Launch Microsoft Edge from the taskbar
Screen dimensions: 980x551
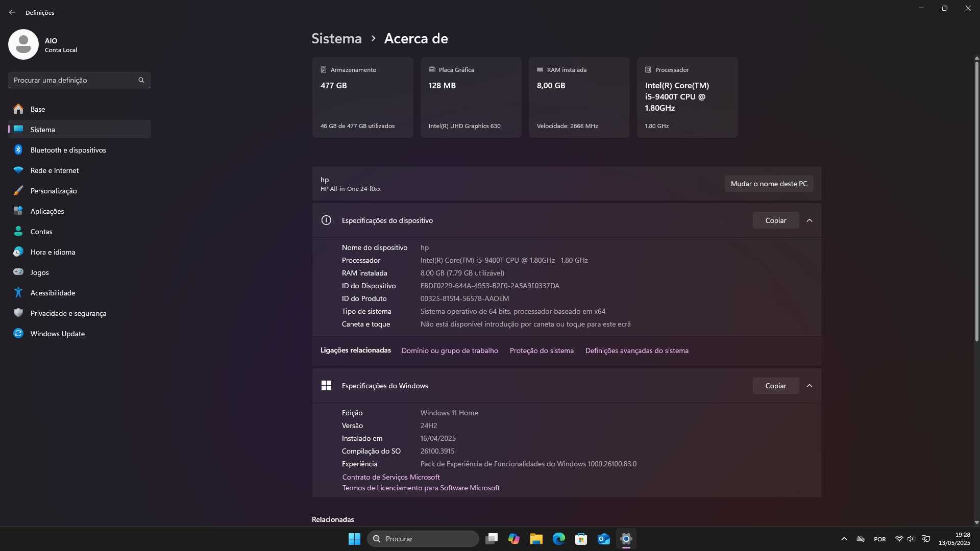point(559,539)
